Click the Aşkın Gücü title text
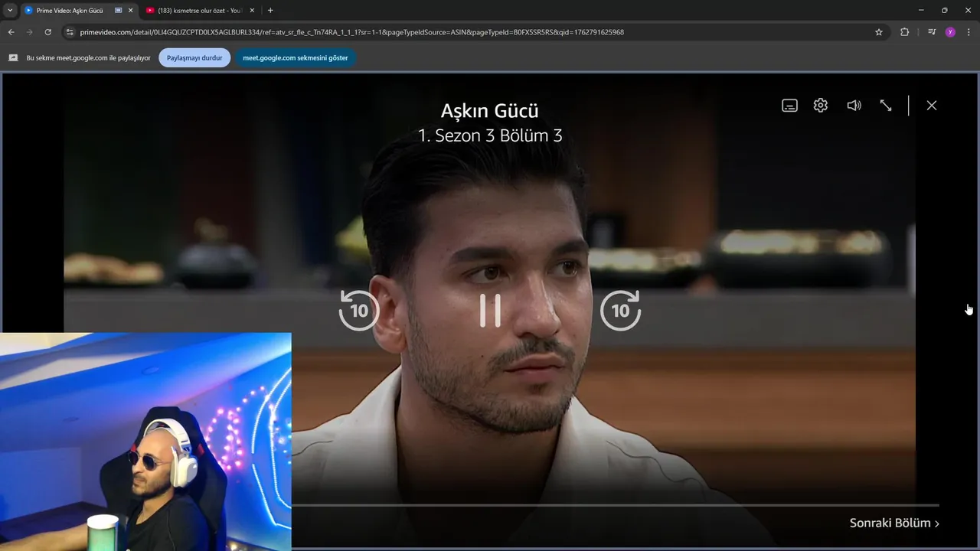This screenshot has width=980, height=551. (x=490, y=110)
